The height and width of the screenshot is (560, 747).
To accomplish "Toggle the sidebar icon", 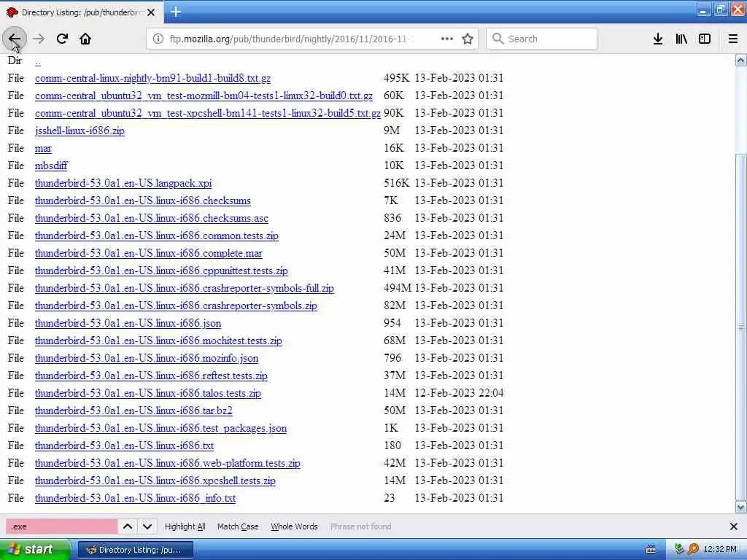I will pos(705,39).
